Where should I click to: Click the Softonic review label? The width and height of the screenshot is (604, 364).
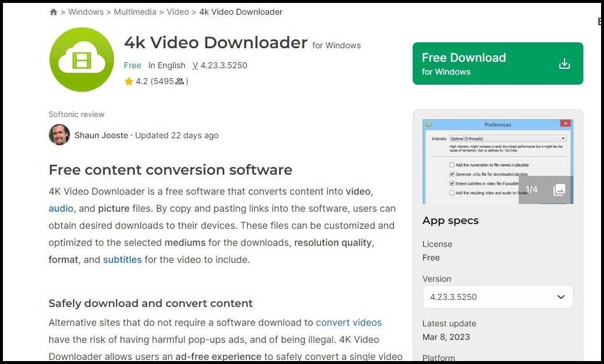pyautogui.click(x=77, y=114)
